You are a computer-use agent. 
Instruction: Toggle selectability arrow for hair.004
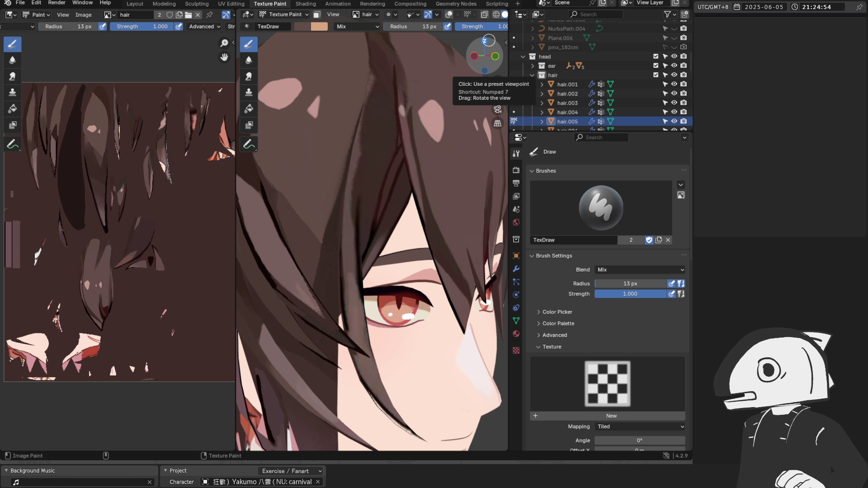click(x=665, y=112)
